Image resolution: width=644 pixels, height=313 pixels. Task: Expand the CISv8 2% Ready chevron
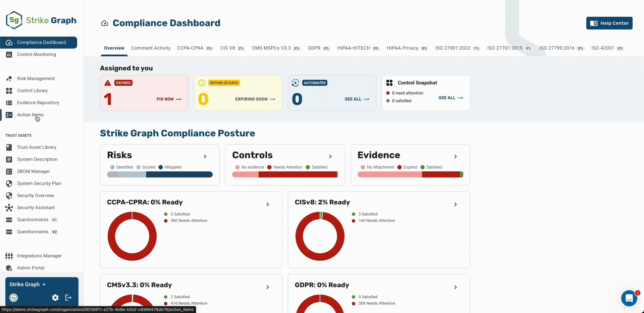pyautogui.click(x=455, y=204)
